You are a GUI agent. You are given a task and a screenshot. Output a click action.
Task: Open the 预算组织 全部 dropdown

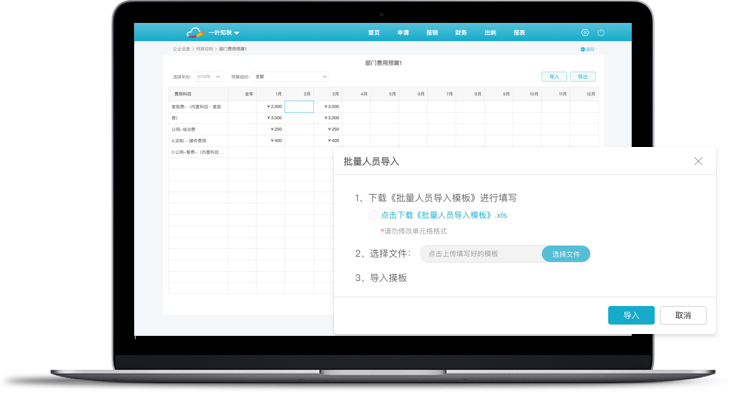click(x=291, y=76)
